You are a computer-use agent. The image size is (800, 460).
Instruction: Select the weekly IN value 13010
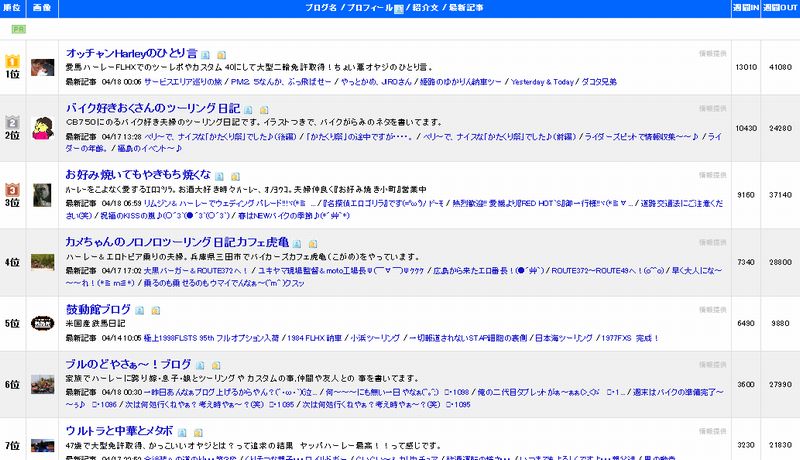coord(746,67)
